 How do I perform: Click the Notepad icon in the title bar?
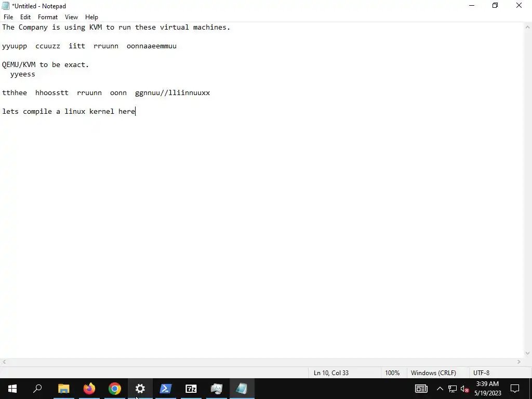tap(5, 6)
